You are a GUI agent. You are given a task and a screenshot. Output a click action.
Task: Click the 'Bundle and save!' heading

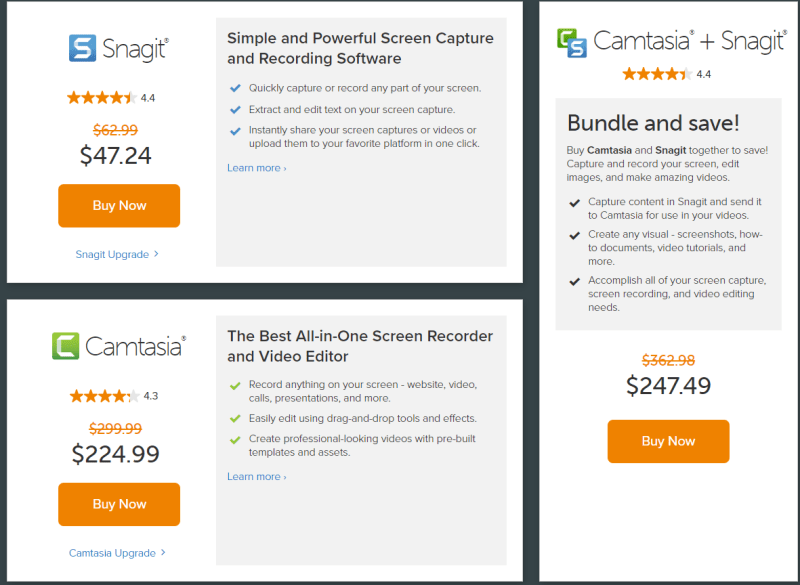pyautogui.click(x=653, y=123)
